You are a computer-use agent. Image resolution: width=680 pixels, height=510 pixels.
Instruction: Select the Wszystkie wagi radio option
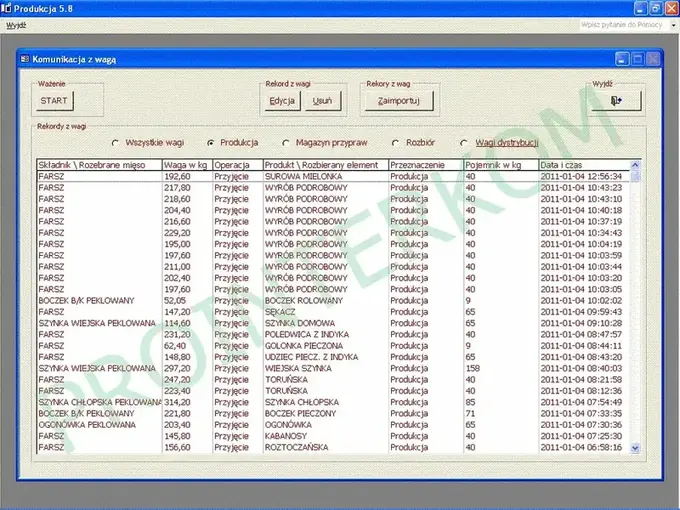[115, 143]
